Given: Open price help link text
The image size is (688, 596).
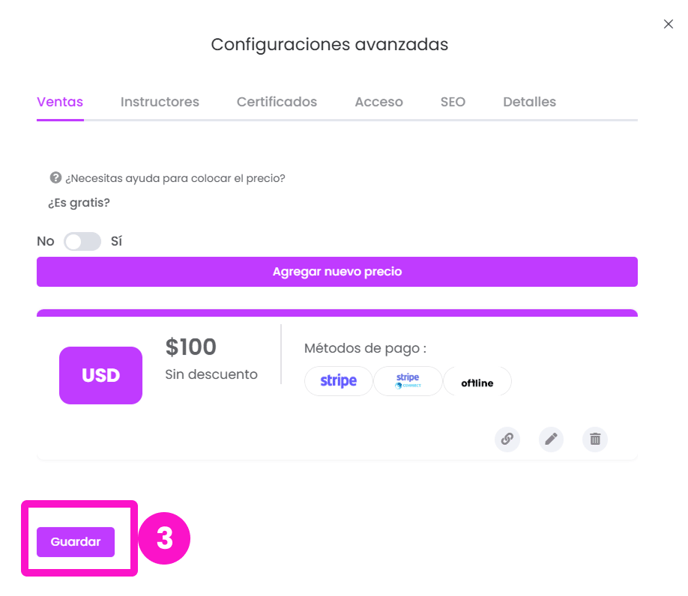Looking at the screenshot, I should pos(175,178).
